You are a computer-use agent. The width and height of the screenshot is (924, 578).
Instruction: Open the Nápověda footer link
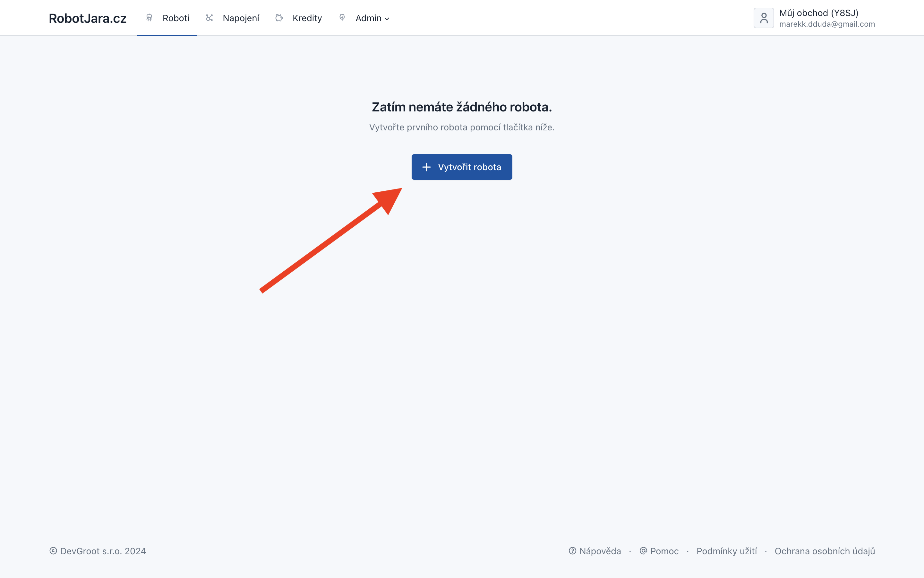click(x=595, y=551)
